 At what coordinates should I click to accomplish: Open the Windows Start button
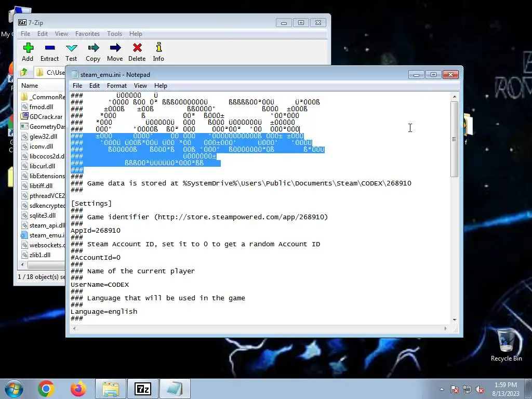click(14, 389)
